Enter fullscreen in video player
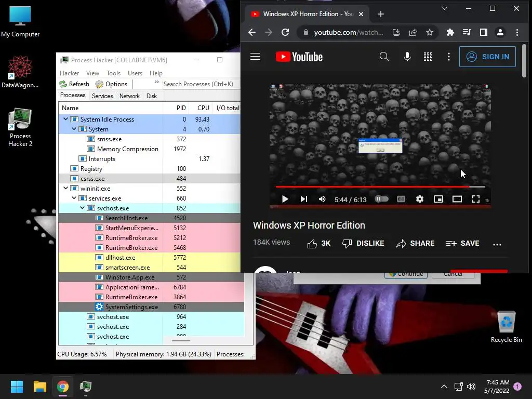 pyautogui.click(x=476, y=199)
